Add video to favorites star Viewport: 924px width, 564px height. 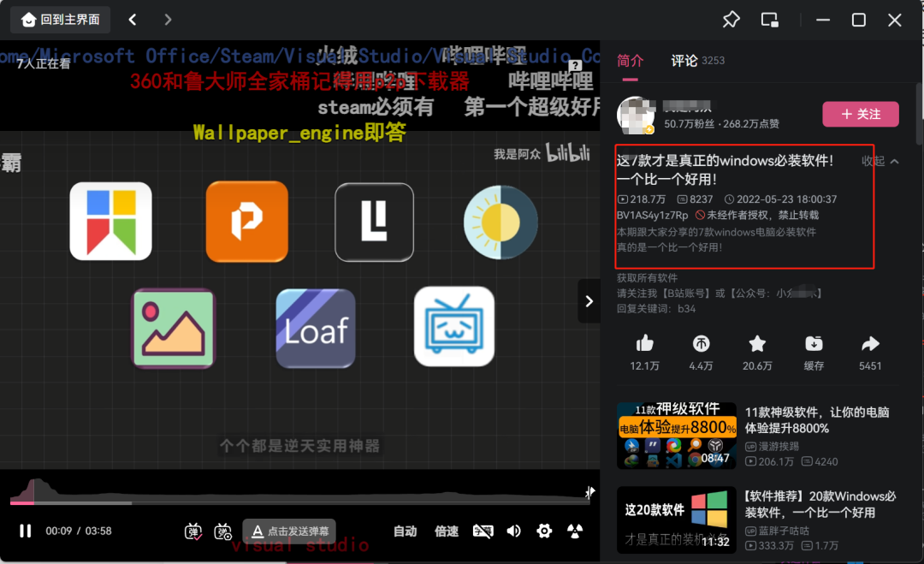[x=757, y=343]
